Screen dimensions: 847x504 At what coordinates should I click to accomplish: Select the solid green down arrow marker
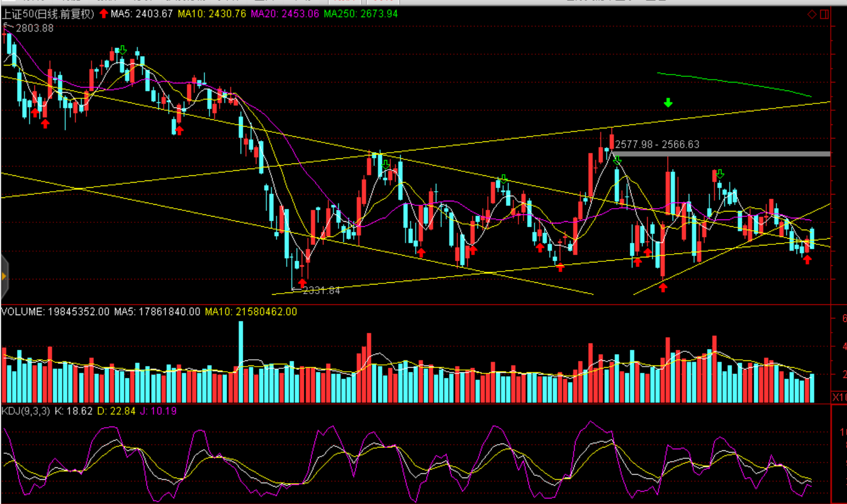pos(668,102)
